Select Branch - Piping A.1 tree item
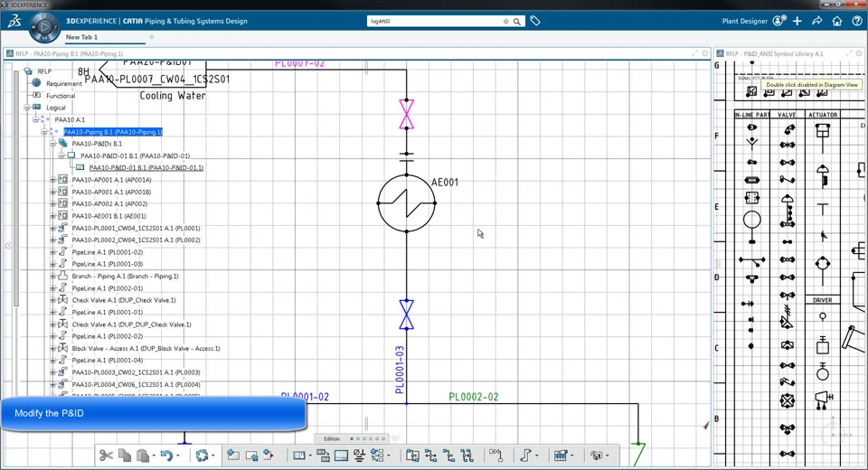This screenshot has height=470, width=868. pos(125,277)
